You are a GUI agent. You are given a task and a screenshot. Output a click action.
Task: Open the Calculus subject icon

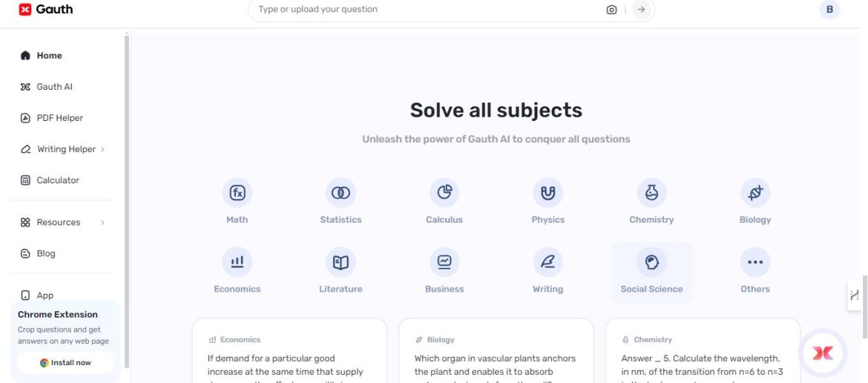click(x=444, y=193)
